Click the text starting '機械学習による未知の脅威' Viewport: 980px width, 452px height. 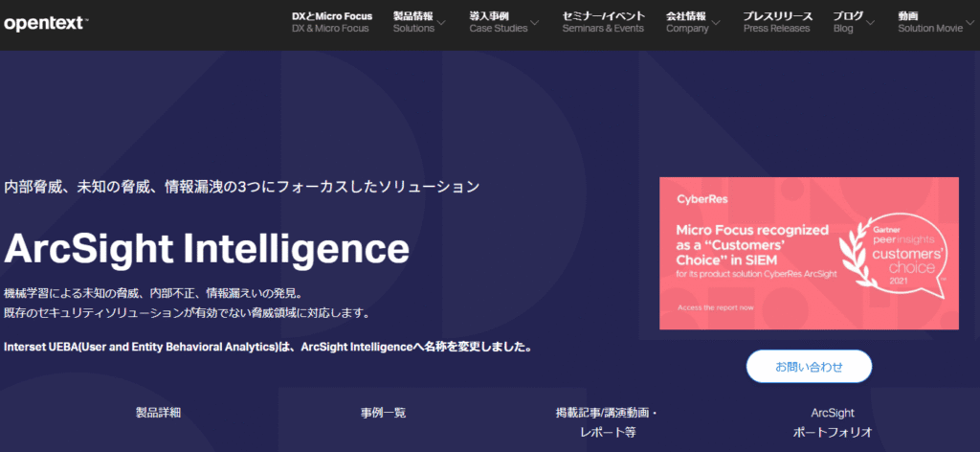(x=153, y=293)
